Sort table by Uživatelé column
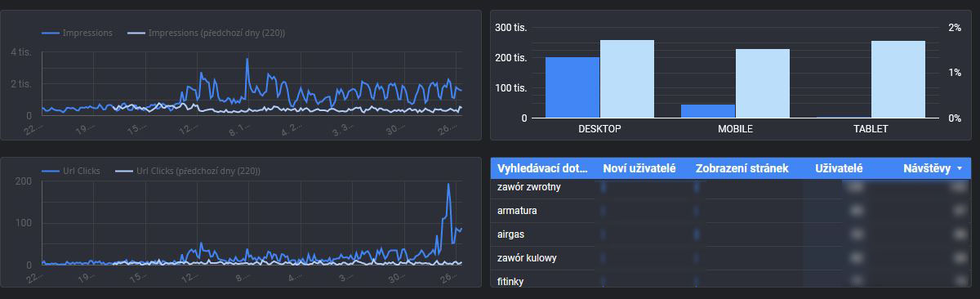Viewport: 980px width, 299px height. pyautogui.click(x=840, y=168)
